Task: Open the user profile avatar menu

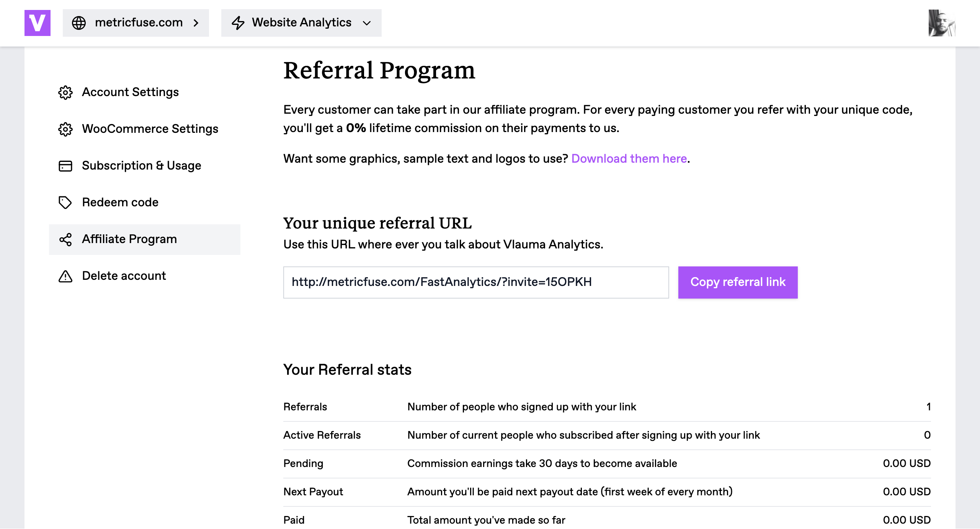Action: [942, 23]
